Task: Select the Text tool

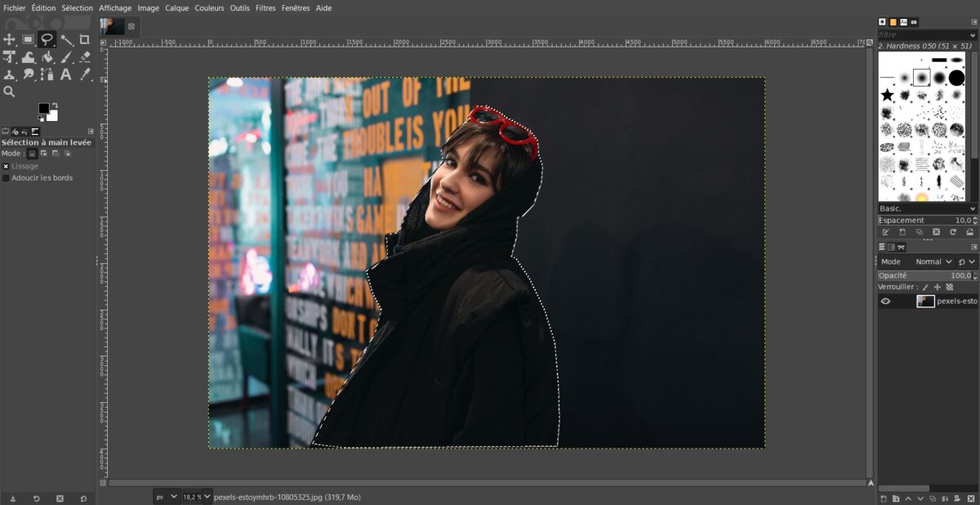Action: click(x=66, y=75)
